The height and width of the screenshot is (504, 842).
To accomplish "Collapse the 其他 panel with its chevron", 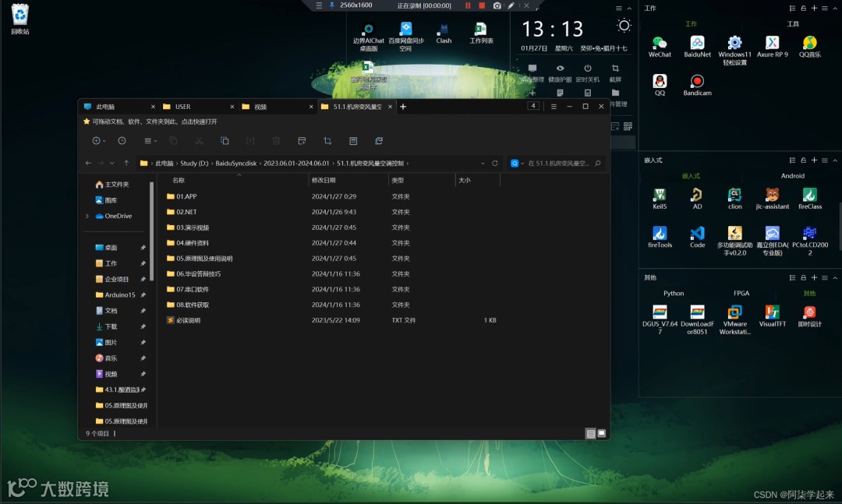I will (x=835, y=277).
